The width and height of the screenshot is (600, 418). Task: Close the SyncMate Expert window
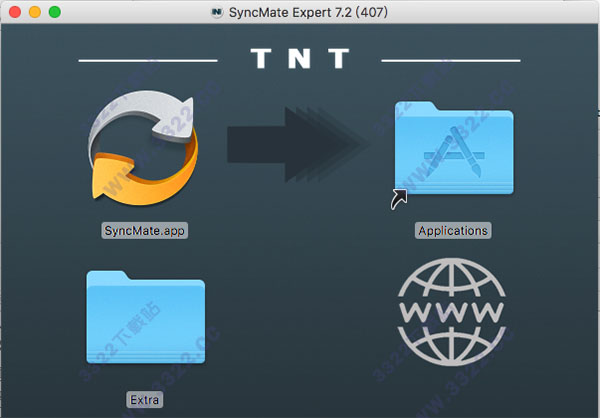[15, 12]
